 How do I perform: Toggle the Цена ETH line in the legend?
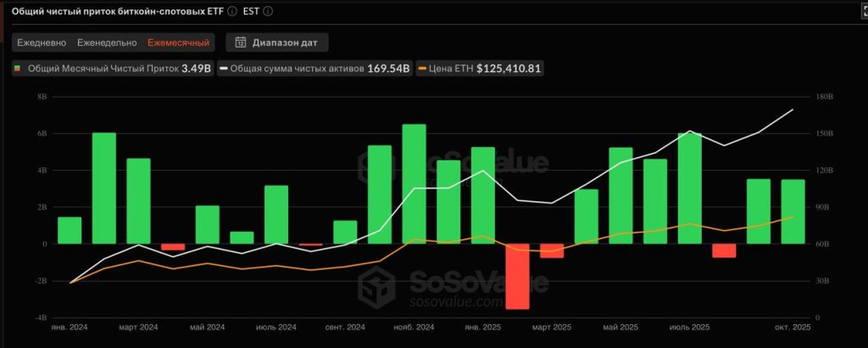(x=480, y=69)
